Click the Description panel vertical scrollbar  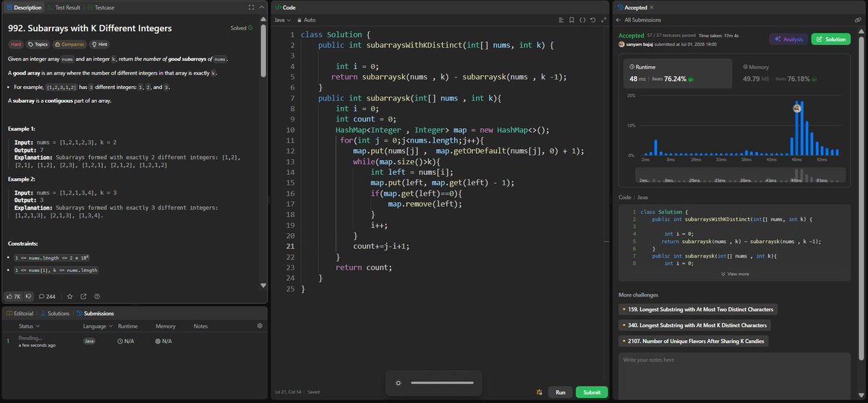tap(263, 50)
